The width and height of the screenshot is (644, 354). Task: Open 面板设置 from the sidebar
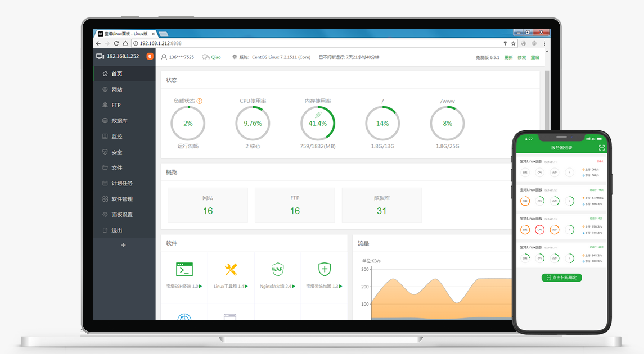point(121,215)
